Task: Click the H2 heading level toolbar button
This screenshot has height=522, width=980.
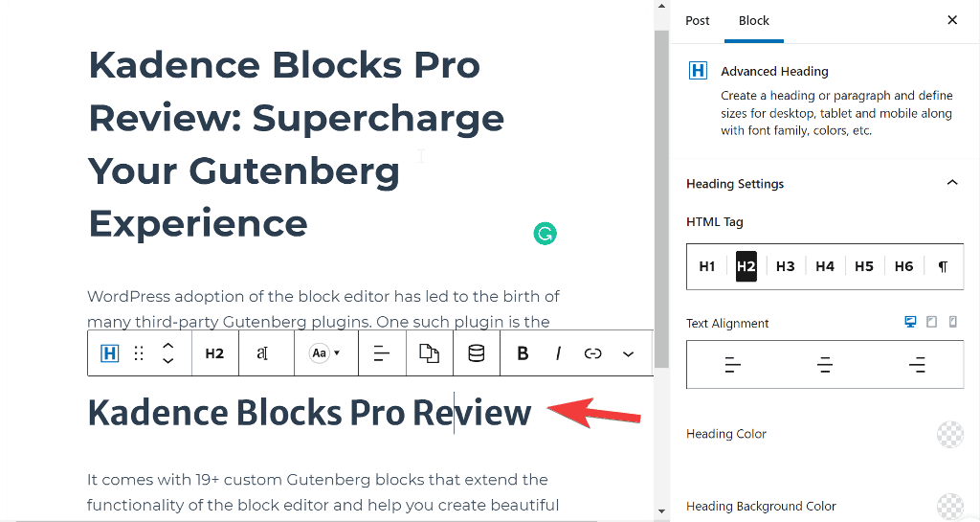Action: [x=214, y=353]
